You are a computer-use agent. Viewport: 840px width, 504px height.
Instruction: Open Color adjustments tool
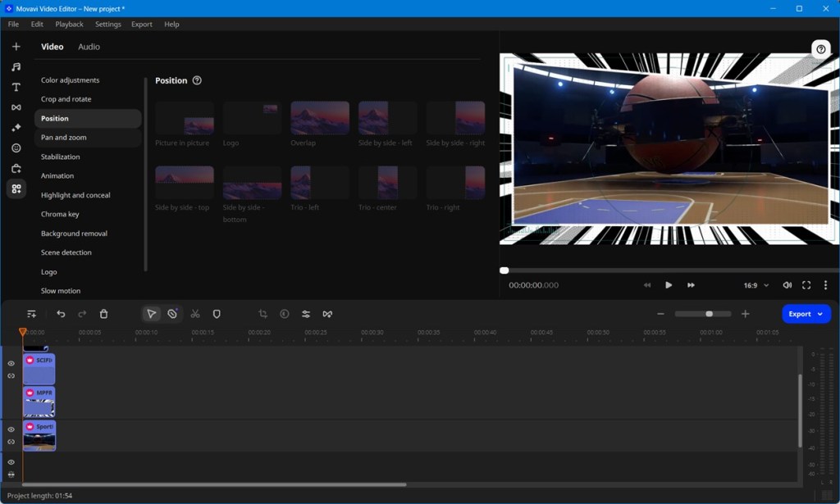(71, 79)
